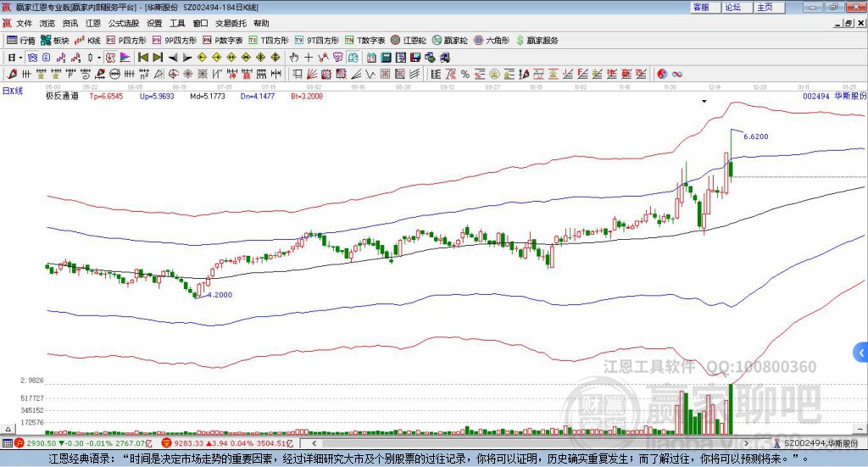Select the hand pan tool
This screenshot has width=868, height=467.
tap(294, 57)
